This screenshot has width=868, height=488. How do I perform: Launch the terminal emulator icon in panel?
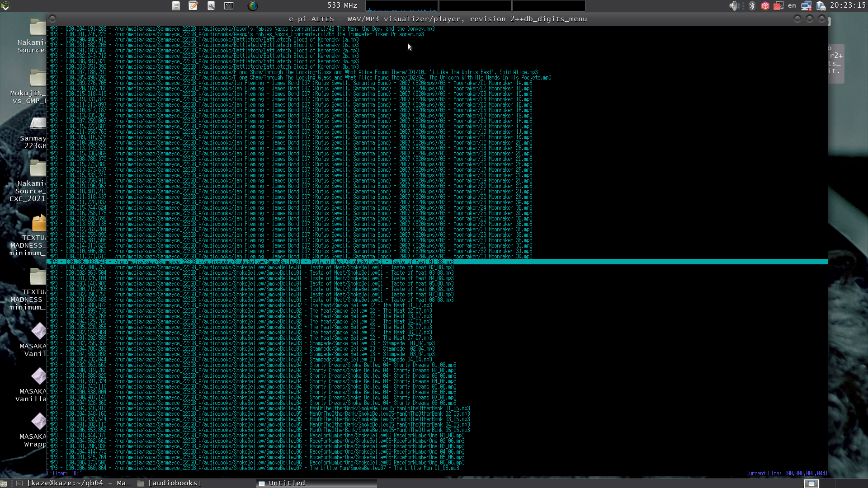[x=229, y=5]
